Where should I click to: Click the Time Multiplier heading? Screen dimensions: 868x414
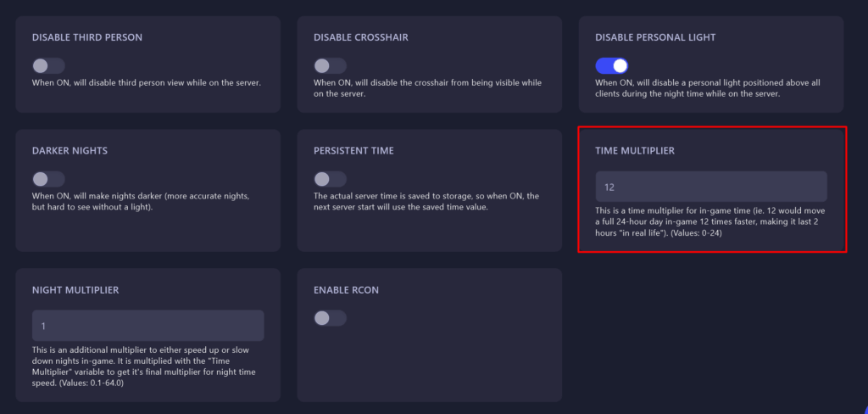635,151
